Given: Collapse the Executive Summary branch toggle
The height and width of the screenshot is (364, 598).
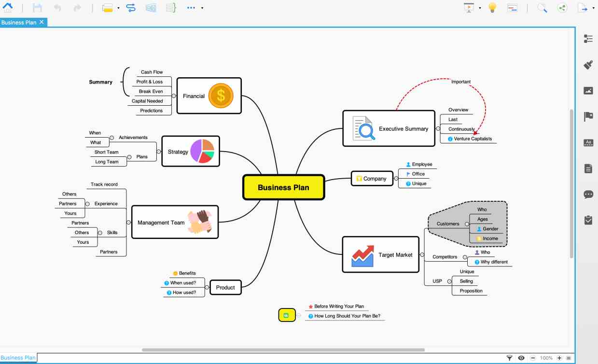Looking at the screenshot, I should pyautogui.click(x=438, y=129).
